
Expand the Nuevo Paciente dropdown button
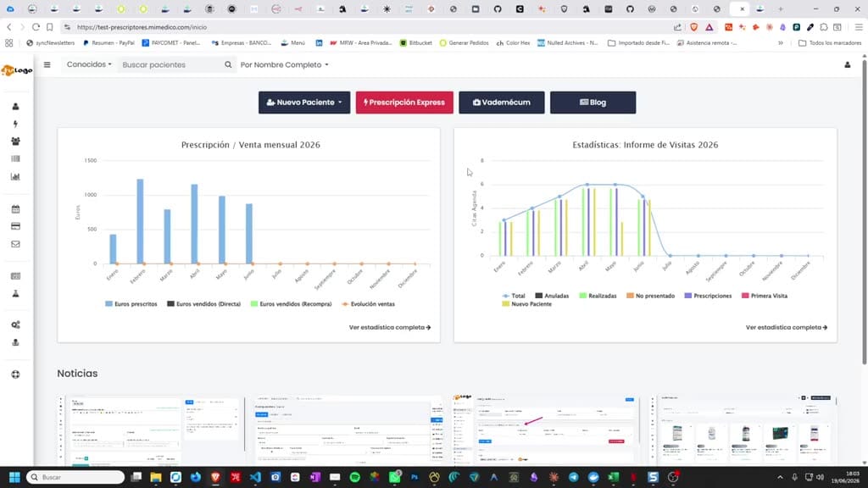click(x=304, y=103)
